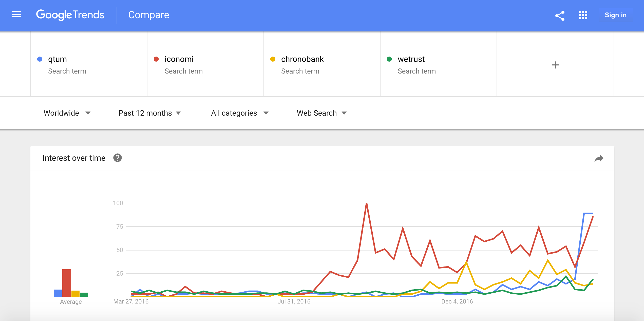Click the red dot beside iconomi
Screen dimensions: 644x321
click(156, 59)
